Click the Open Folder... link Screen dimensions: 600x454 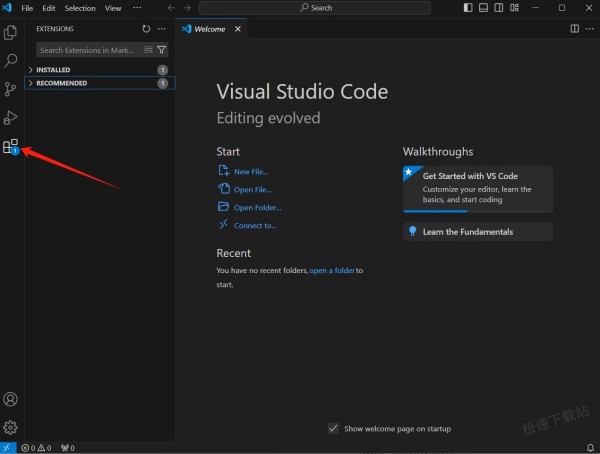coord(257,207)
